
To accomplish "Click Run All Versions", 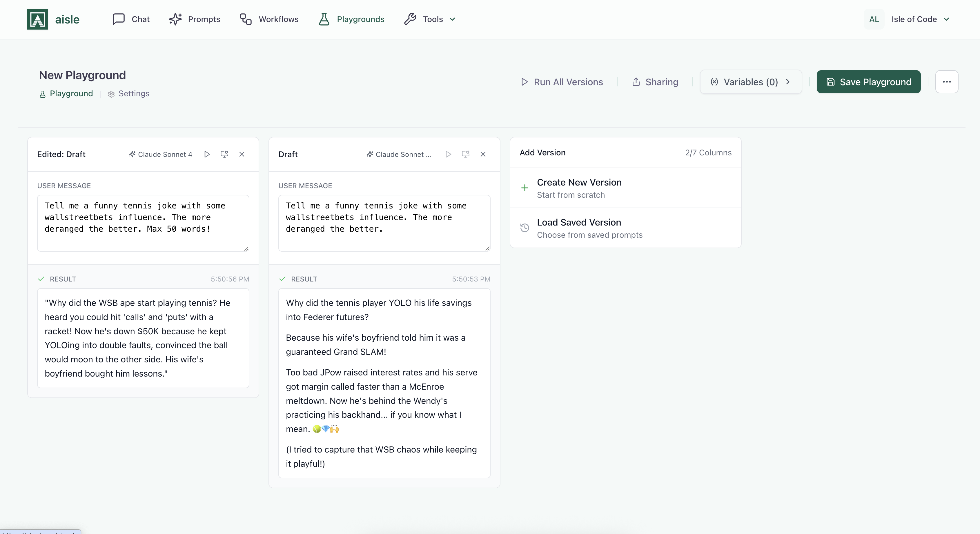I will coord(562,82).
